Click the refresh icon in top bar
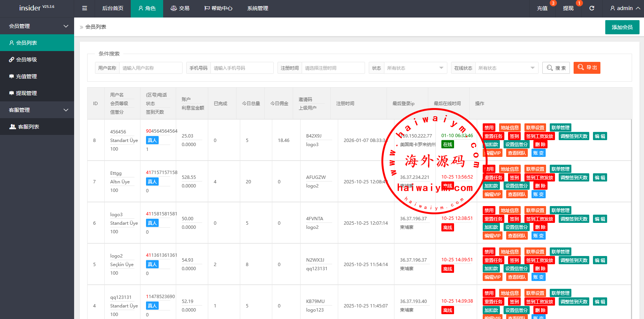Image resolution: width=644 pixels, height=319 pixels. [x=591, y=8]
